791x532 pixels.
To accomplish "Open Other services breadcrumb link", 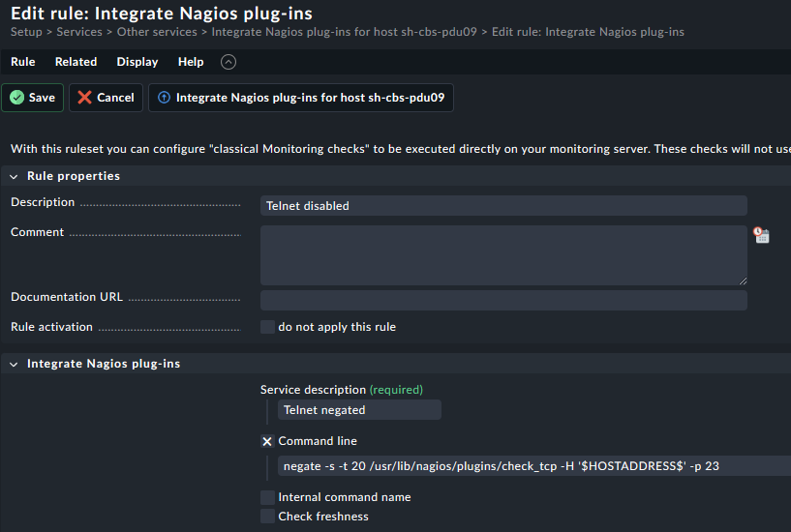I will 157,32.
